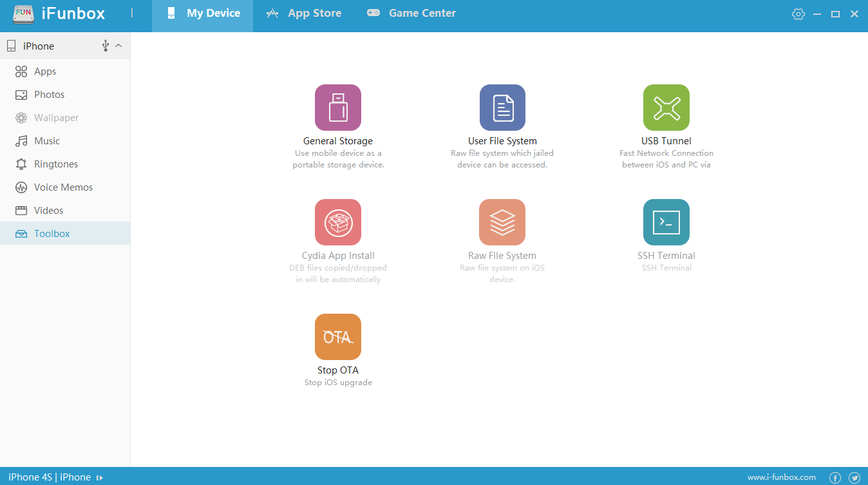Click the Stop OTA icon
This screenshot has height=485, width=868.
(x=338, y=337)
